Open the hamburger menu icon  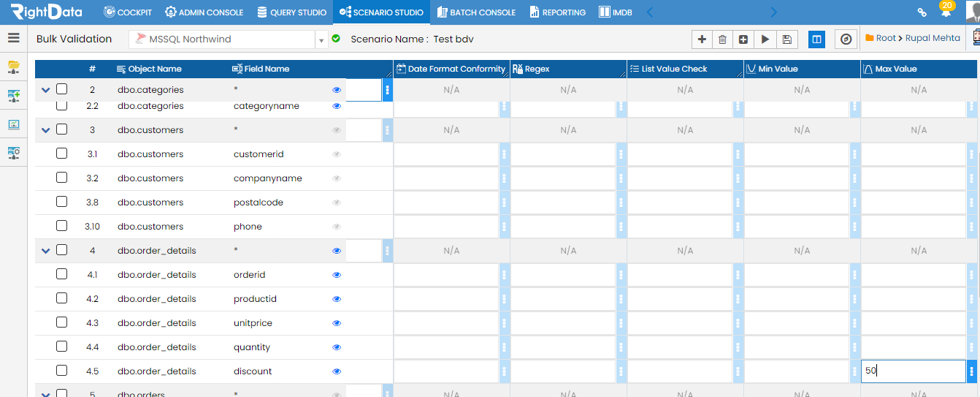pyautogui.click(x=14, y=38)
